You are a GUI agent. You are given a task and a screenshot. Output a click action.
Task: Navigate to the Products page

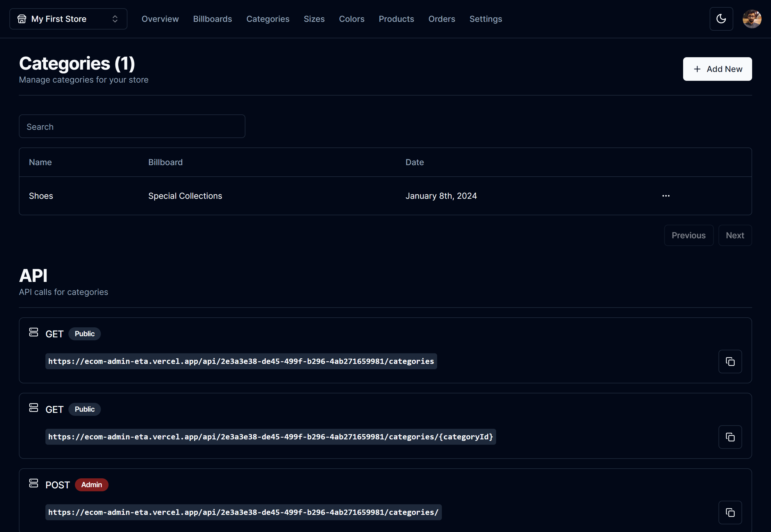tap(396, 19)
